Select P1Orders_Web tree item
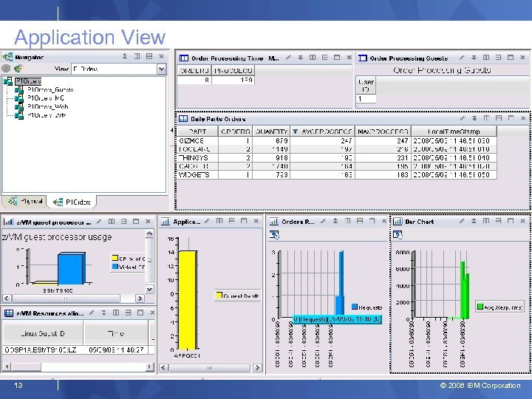 (x=48, y=106)
